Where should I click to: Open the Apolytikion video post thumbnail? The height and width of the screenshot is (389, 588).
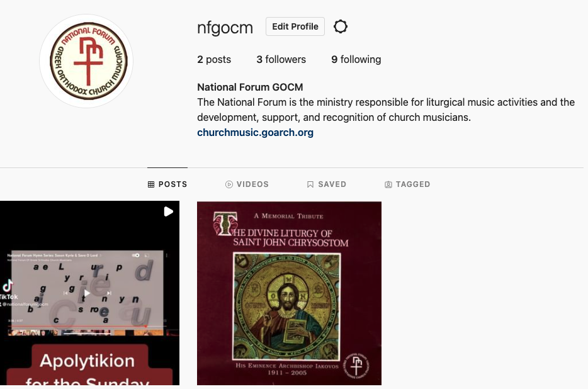pyautogui.click(x=89, y=293)
